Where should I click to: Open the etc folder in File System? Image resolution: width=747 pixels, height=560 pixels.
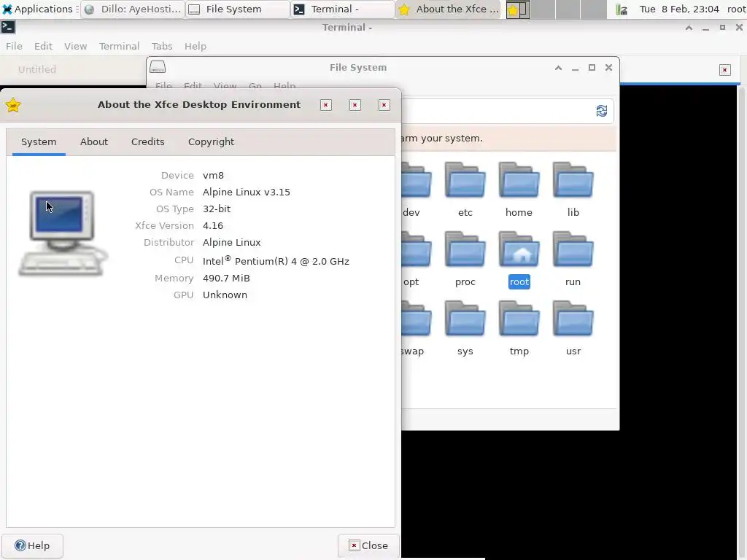pyautogui.click(x=465, y=180)
